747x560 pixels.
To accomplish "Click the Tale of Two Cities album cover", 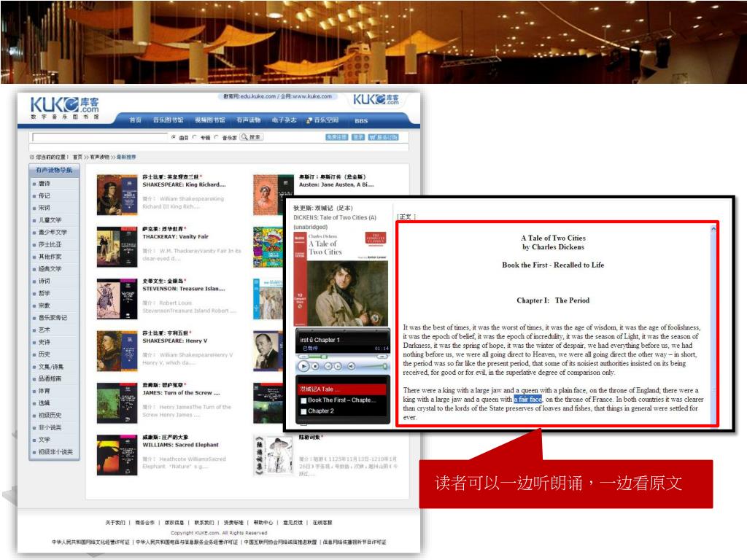I will click(x=341, y=278).
